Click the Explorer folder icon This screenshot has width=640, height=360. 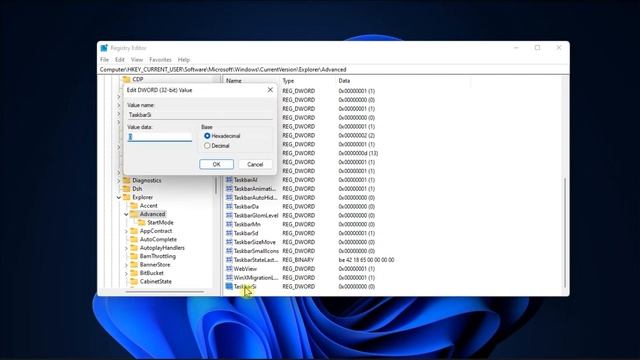coord(127,197)
